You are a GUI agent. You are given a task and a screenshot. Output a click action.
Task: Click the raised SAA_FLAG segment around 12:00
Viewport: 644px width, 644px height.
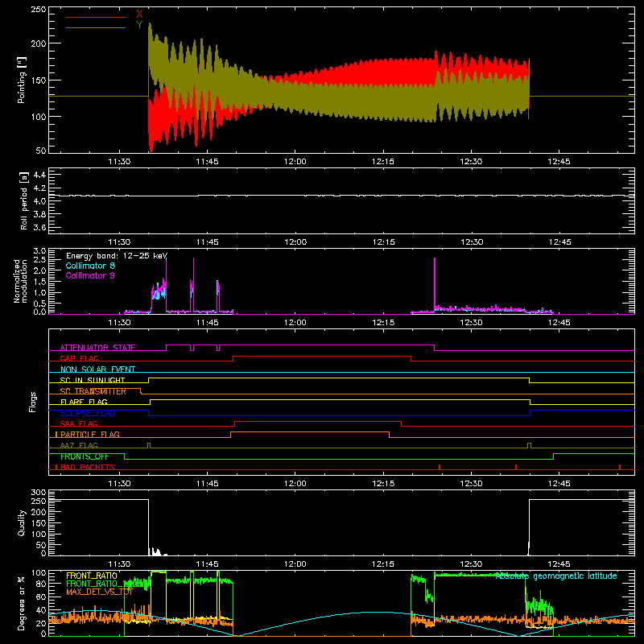tap(318, 421)
